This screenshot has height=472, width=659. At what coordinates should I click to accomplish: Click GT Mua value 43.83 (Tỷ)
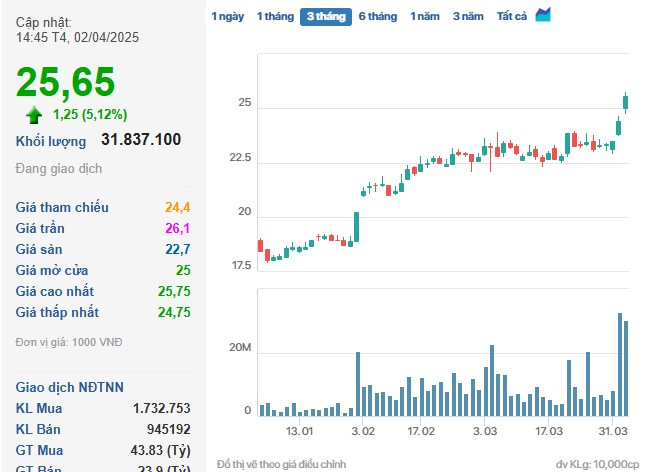point(161,451)
